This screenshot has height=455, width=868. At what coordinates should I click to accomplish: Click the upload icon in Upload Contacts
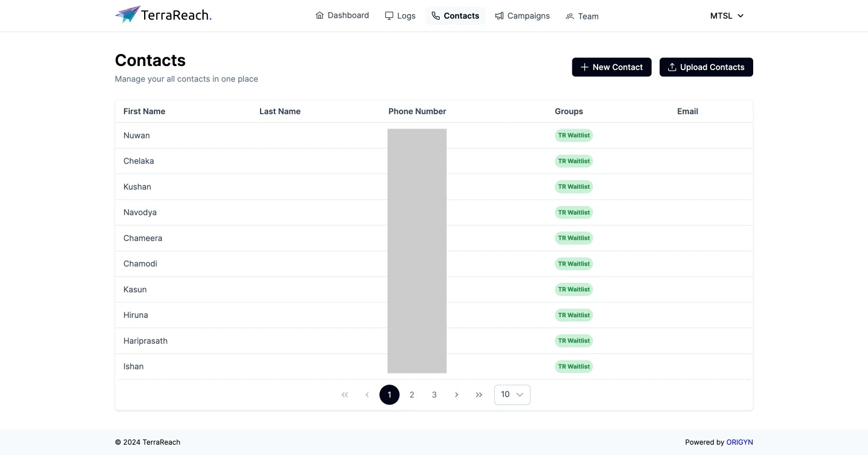(x=672, y=67)
